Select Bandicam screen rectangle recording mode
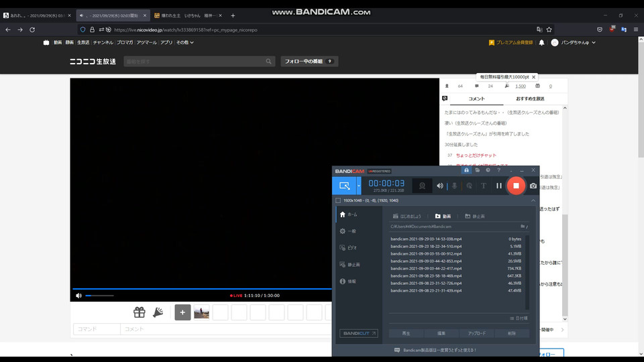 pos(344,186)
